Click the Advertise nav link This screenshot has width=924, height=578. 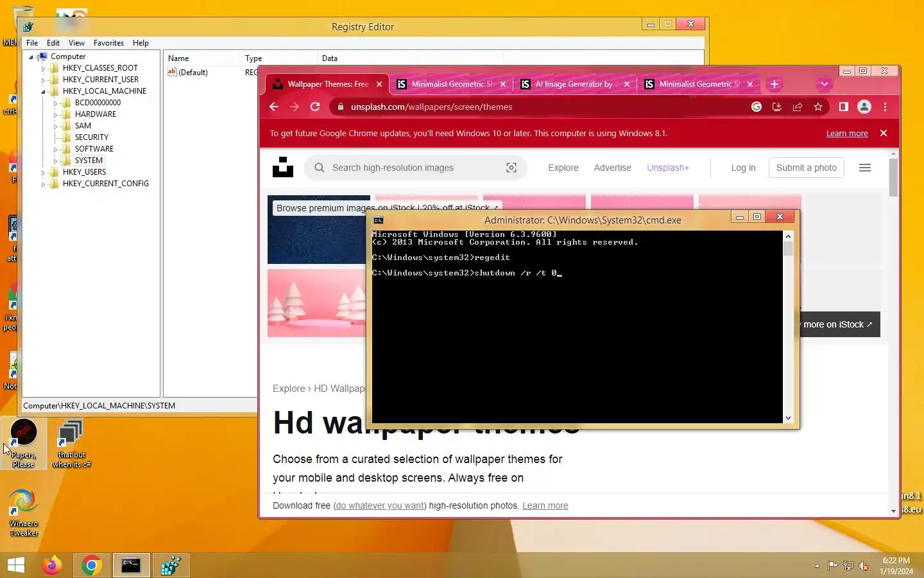[x=613, y=168]
